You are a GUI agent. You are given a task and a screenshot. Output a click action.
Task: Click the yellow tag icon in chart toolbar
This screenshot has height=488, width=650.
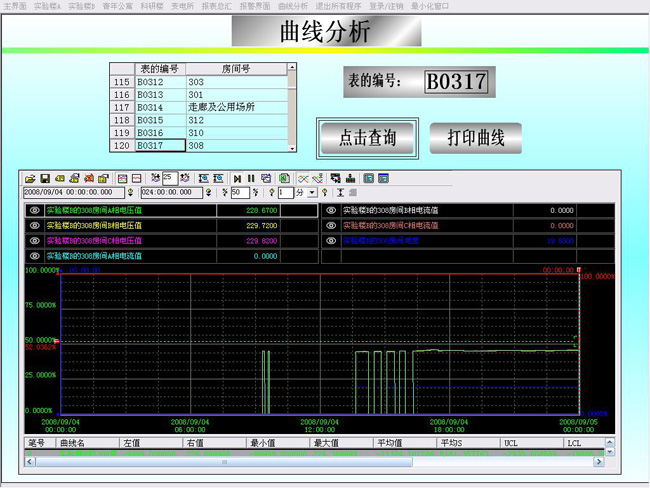[60, 179]
